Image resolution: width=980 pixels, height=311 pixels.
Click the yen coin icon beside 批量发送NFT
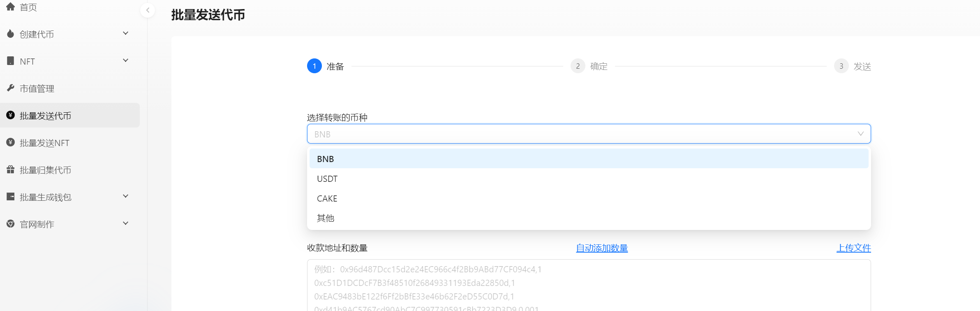click(11, 142)
